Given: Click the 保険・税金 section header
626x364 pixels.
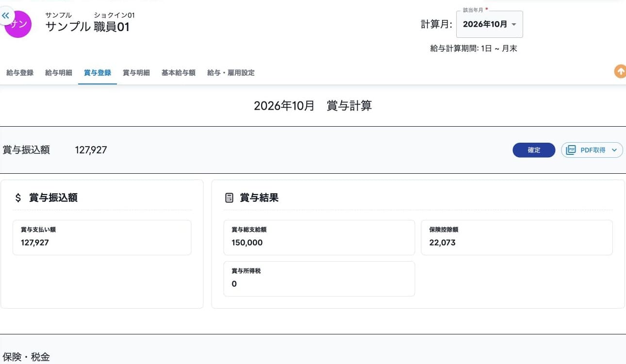Looking at the screenshot, I should point(26,358).
